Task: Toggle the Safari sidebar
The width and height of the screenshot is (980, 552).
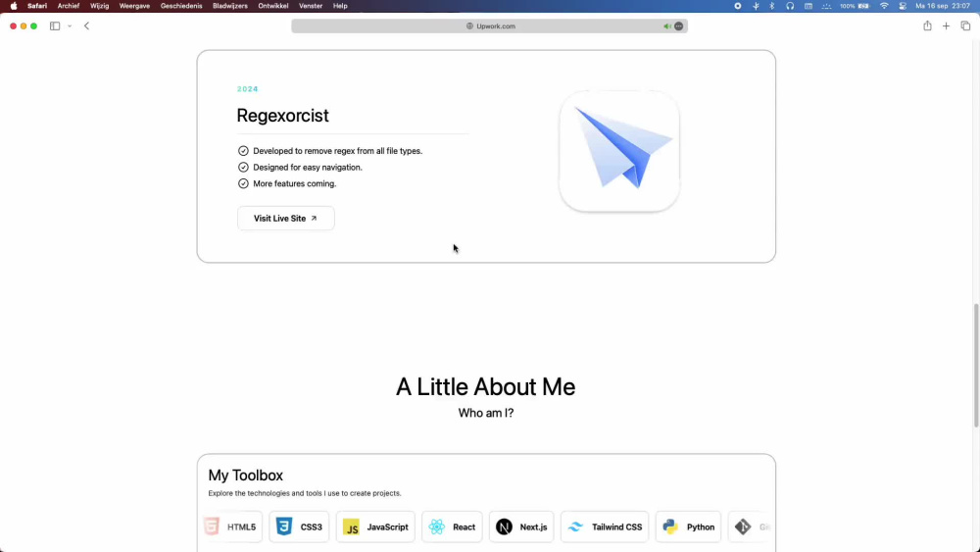Action: pyautogui.click(x=55, y=25)
